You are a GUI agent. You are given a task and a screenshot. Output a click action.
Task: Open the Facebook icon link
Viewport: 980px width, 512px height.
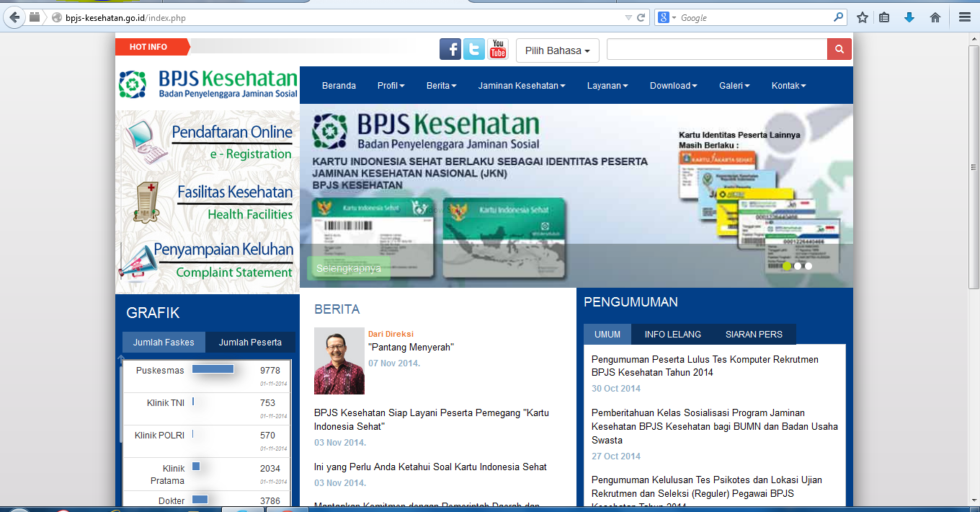pos(450,49)
